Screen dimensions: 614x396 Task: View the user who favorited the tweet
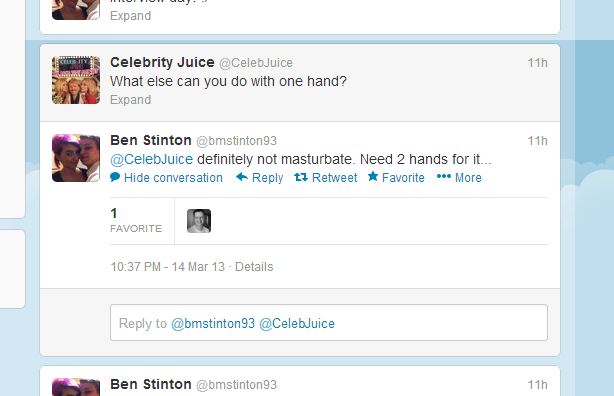coord(199,221)
